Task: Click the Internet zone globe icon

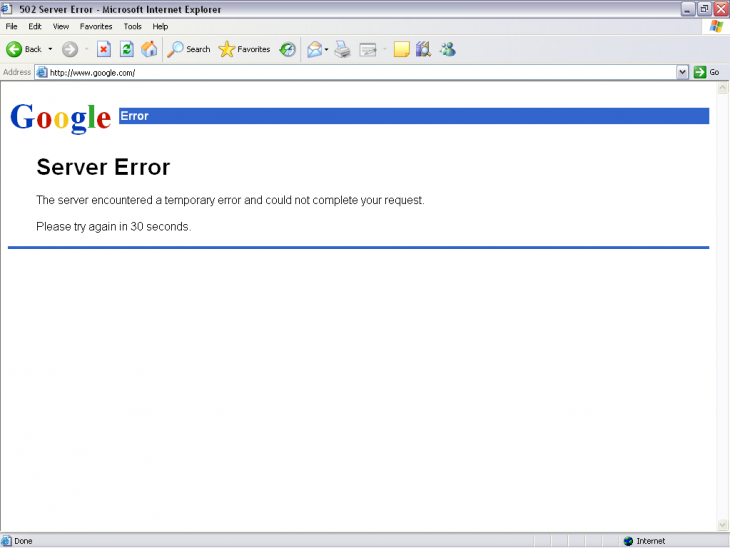Action: (629, 541)
